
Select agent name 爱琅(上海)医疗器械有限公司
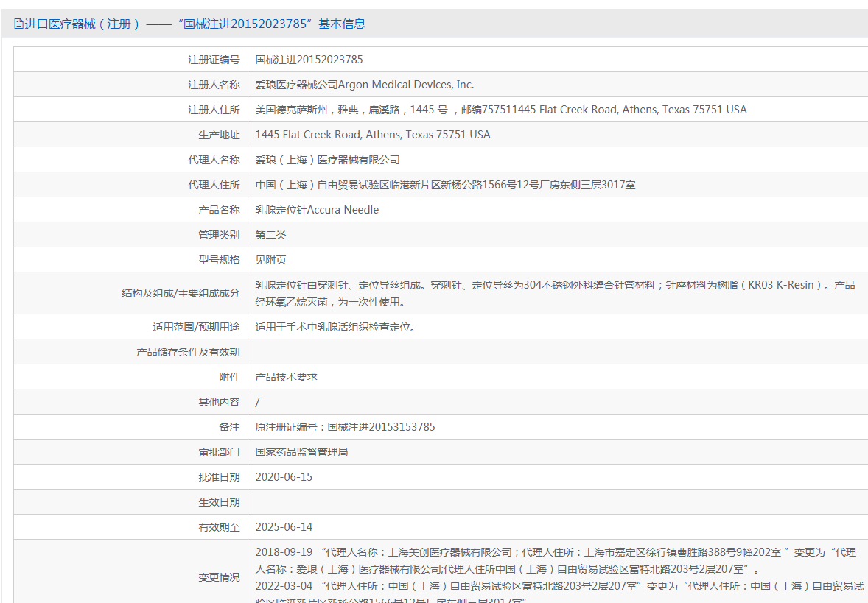click(x=327, y=160)
